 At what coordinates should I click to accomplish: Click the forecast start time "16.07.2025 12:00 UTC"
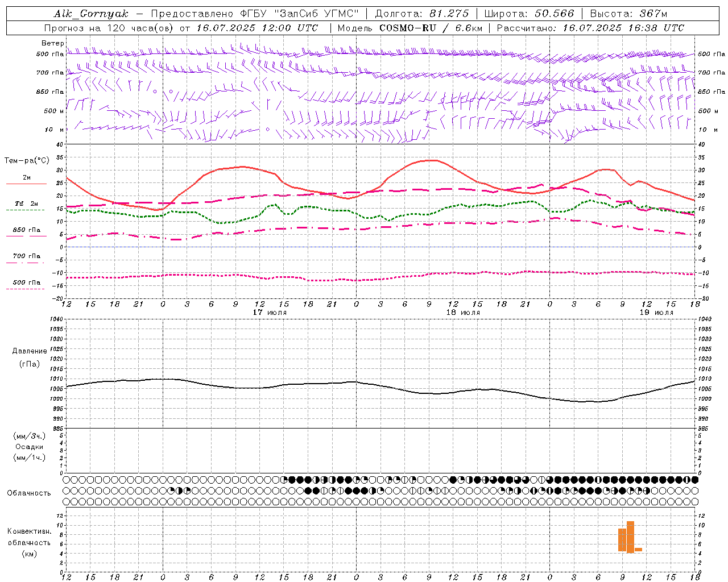pyautogui.click(x=257, y=28)
